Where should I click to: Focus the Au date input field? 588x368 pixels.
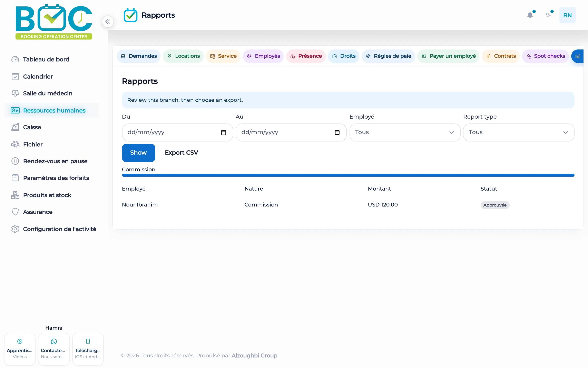pyautogui.click(x=291, y=132)
